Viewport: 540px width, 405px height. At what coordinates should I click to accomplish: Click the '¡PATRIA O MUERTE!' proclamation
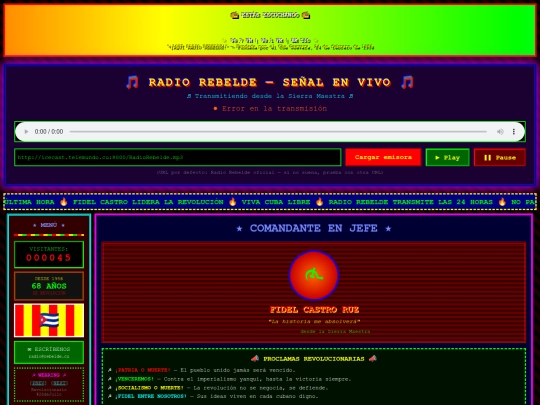click(x=143, y=370)
